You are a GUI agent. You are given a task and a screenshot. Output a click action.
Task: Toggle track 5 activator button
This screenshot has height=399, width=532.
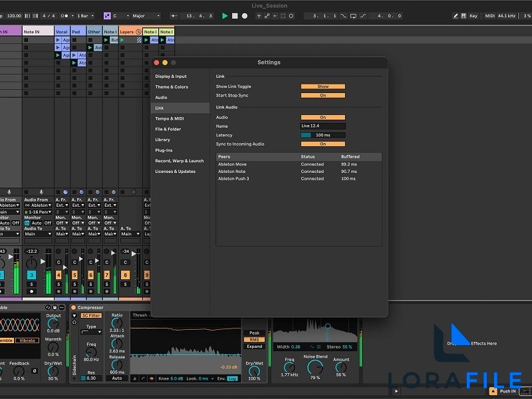74,275
